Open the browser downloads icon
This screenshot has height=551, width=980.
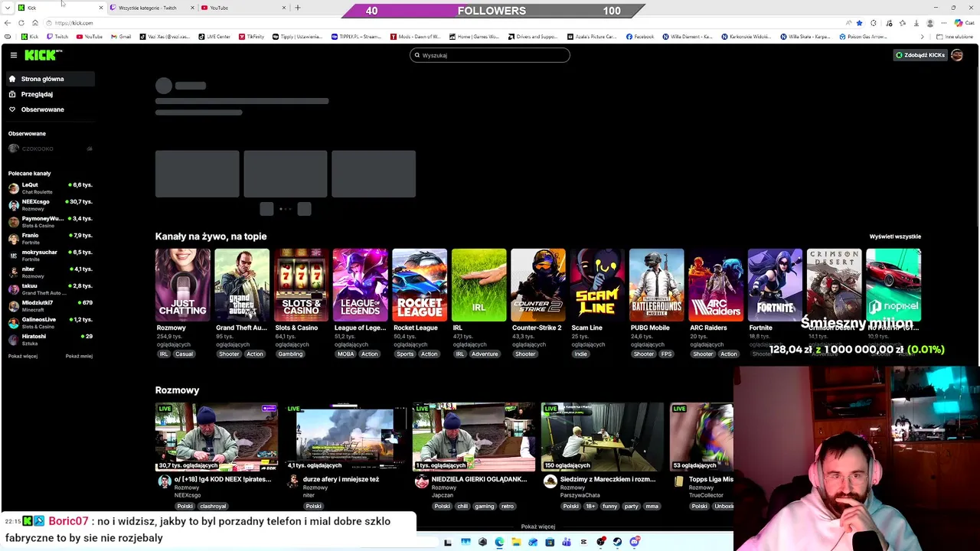(916, 23)
